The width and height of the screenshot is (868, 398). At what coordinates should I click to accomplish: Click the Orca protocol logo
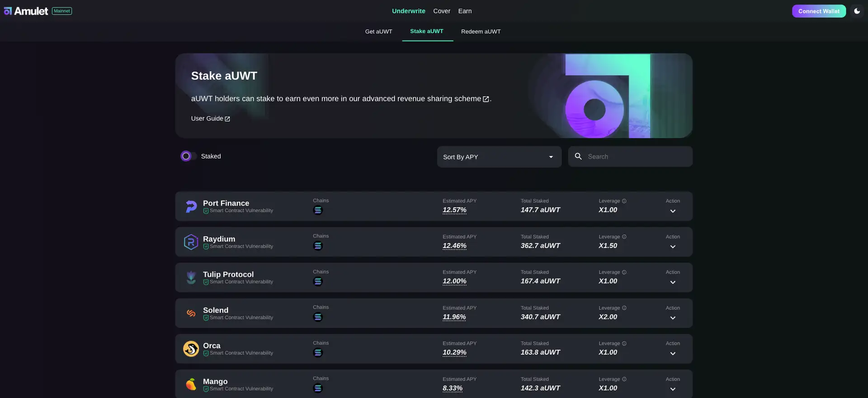coord(191,349)
